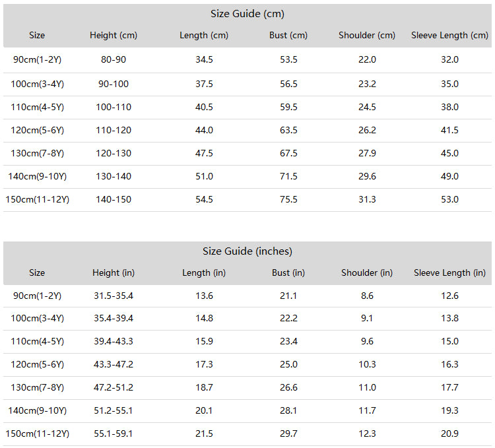Click the 11.0 shoulder in inches cell
495x448 pixels.
(367, 387)
